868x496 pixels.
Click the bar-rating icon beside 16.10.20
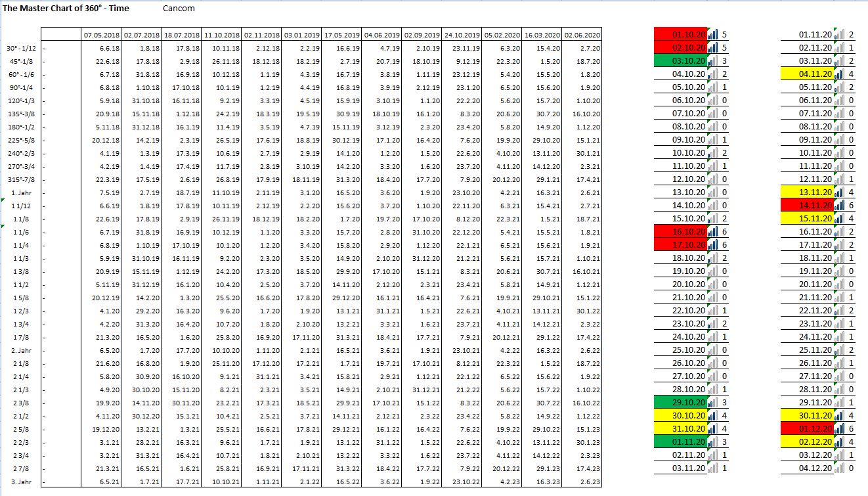[714, 232]
